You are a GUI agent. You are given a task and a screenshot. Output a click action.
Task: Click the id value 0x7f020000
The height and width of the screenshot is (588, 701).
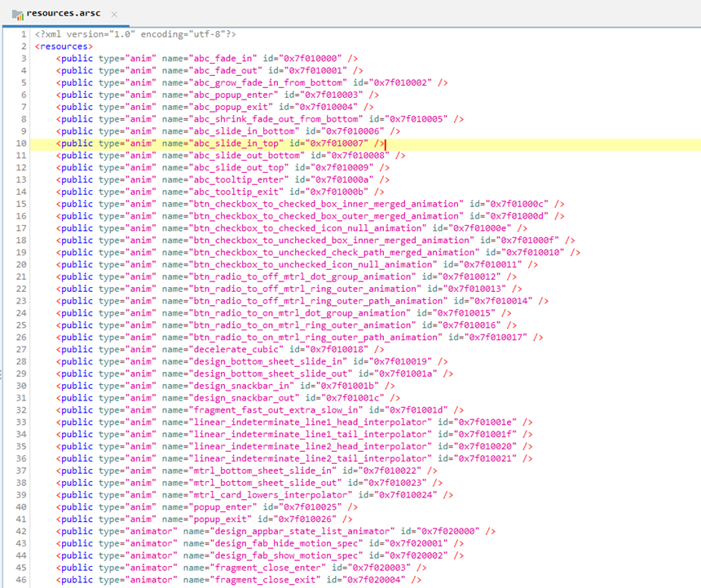coord(449,530)
